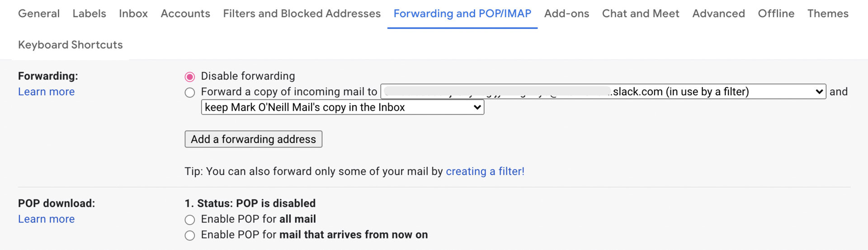Open the creating a filter link
The height and width of the screenshot is (250, 868).
coord(485,171)
